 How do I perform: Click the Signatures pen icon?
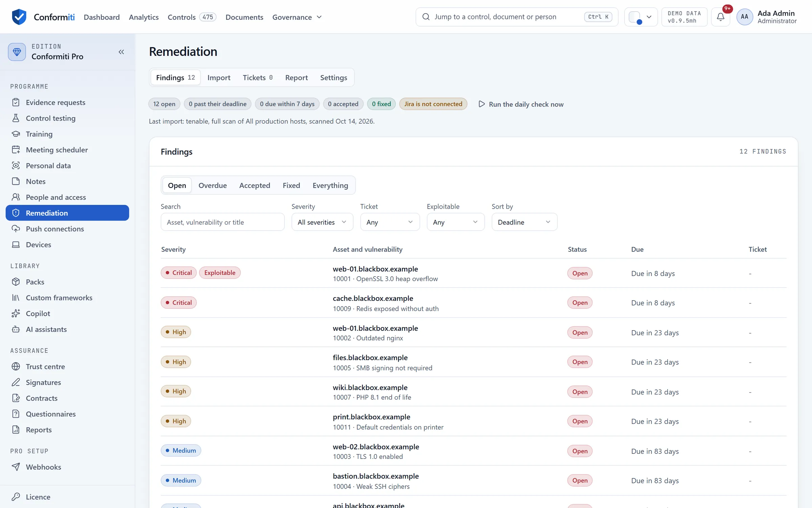(16, 382)
